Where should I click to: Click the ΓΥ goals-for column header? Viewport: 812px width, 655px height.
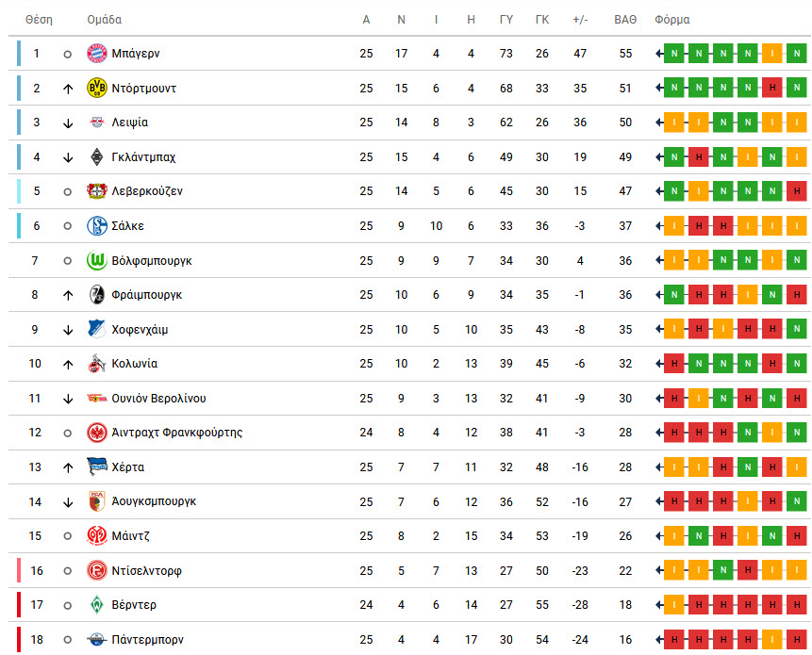coord(505,20)
